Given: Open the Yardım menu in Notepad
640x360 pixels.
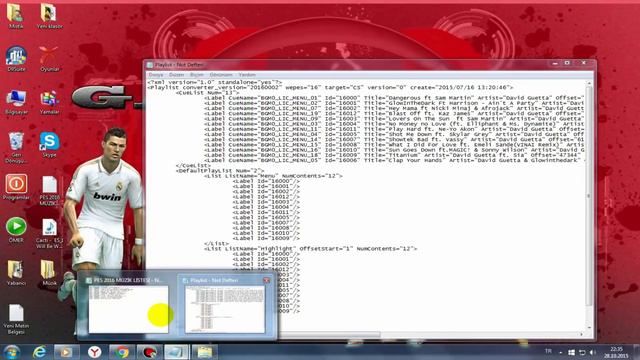Looking at the screenshot, I should click(x=247, y=75).
